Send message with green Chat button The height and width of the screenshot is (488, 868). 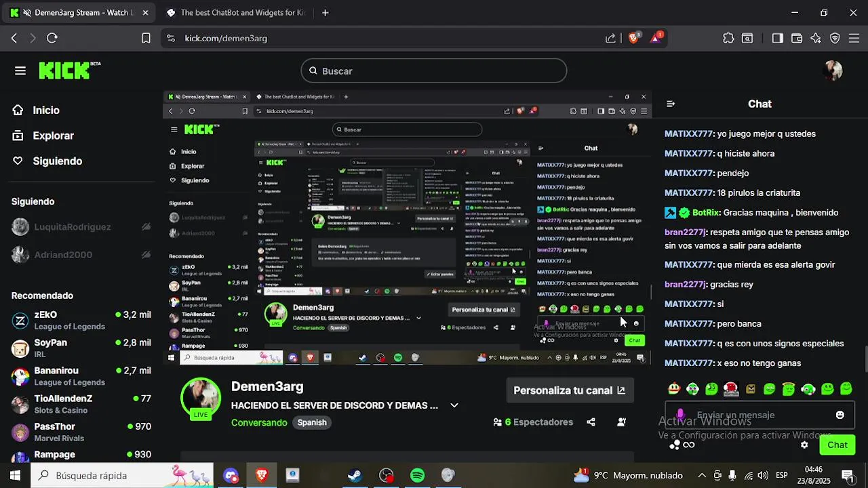point(837,445)
